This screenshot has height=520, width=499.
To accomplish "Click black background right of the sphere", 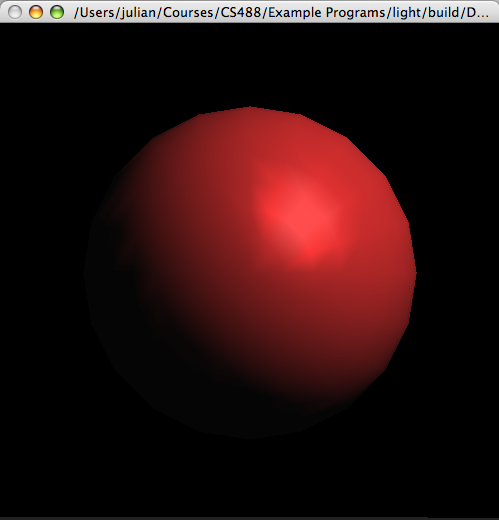I will pyautogui.click(x=458, y=273).
